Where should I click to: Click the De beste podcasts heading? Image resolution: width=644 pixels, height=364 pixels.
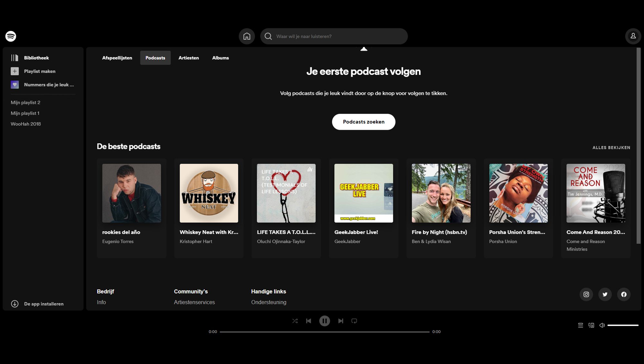click(x=128, y=146)
